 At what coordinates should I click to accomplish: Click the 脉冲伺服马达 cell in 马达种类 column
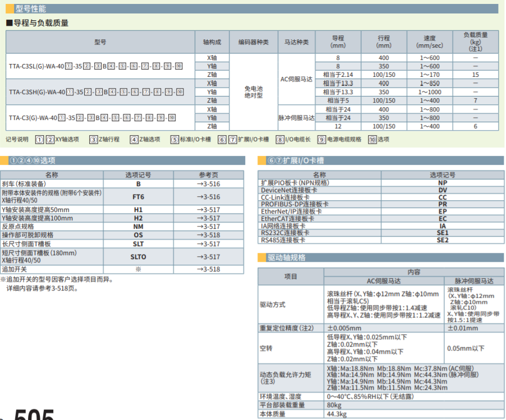pos(296,118)
